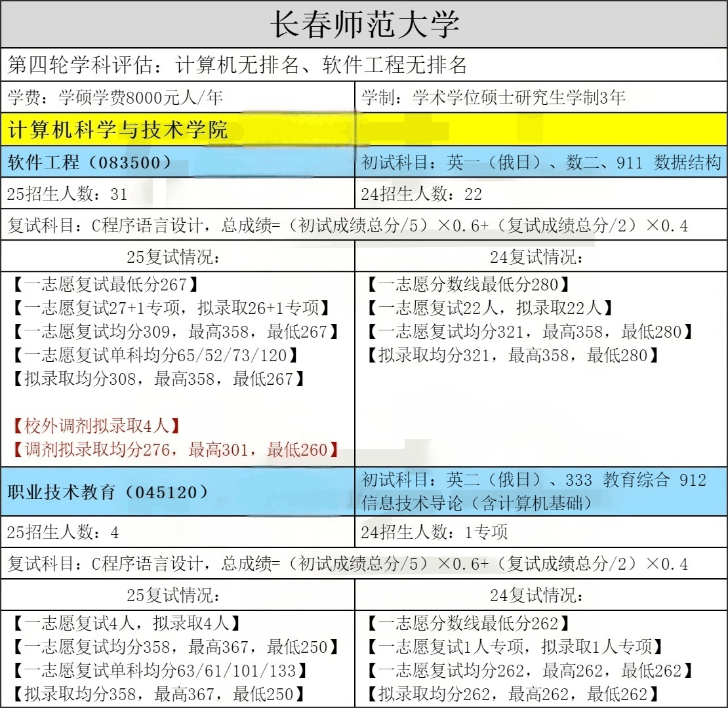
Task: Click the 长春师范大学 title header
Action: (364, 24)
